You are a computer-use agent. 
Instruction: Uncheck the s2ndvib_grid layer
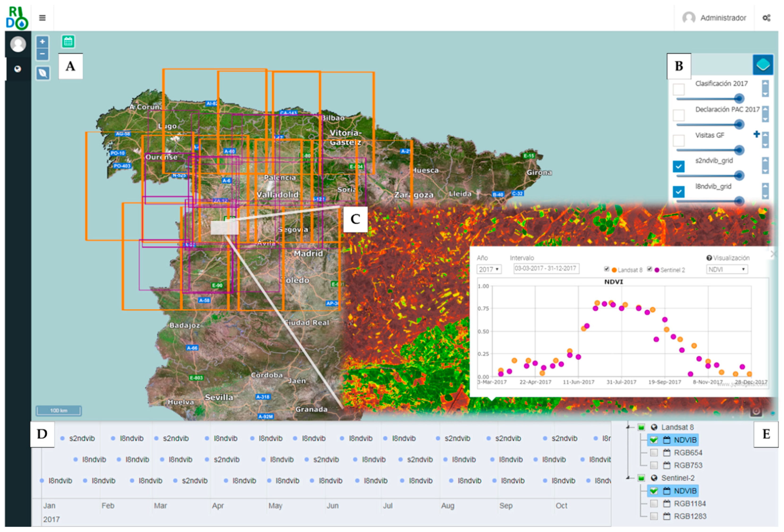point(678,166)
